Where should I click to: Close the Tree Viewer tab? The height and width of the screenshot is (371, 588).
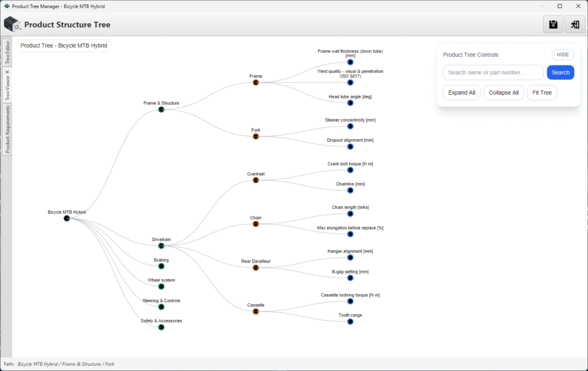click(7, 72)
